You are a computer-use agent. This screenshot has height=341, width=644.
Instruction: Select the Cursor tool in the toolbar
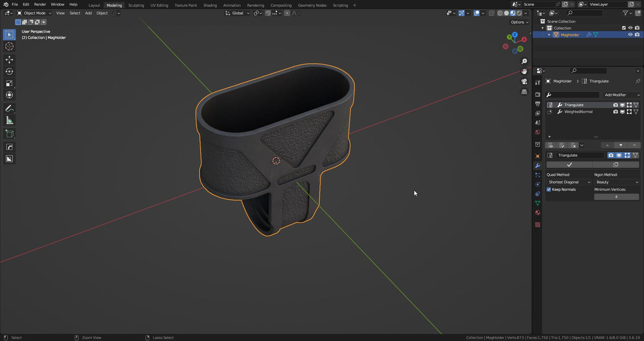(9, 46)
